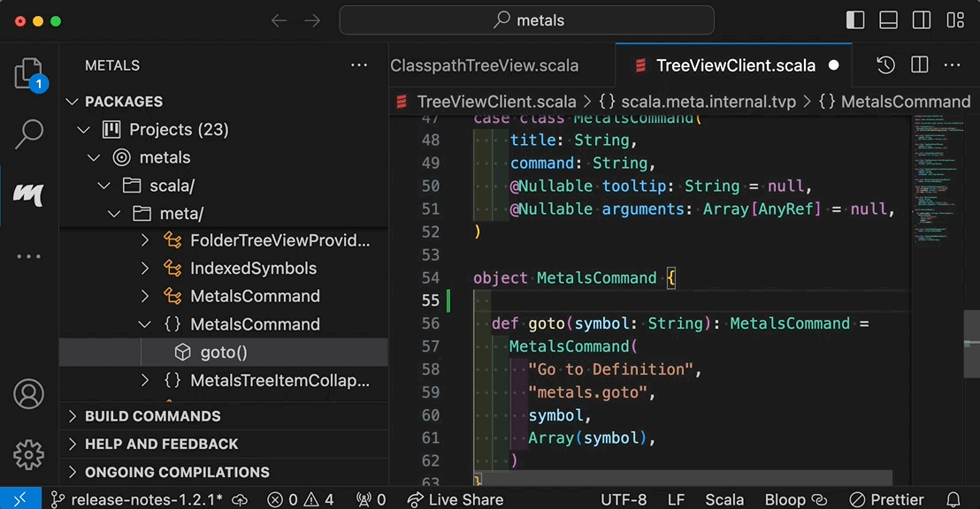Select the Metals icon in activity bar
Screen dimensions: 980x509
click(x=29, y=195)
